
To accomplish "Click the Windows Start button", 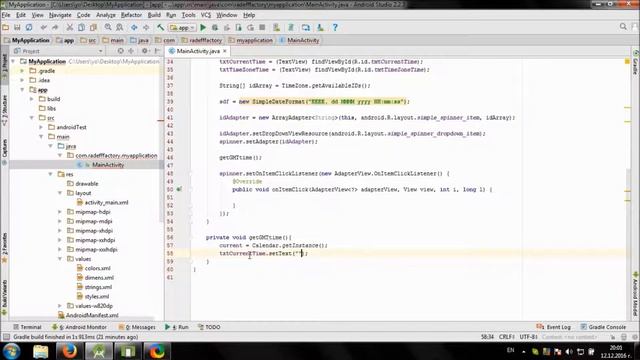I will pyautogui.click(x=11, y=351).
